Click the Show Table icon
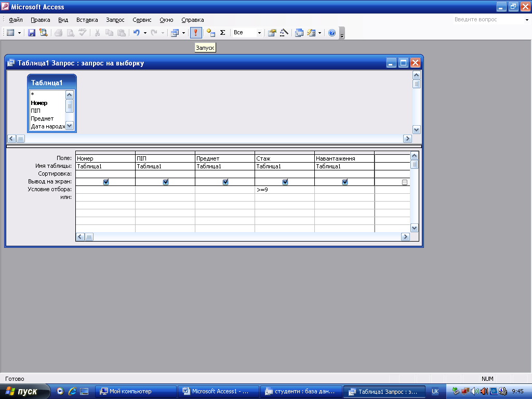The image size is (532, 399). coord(211,33)
